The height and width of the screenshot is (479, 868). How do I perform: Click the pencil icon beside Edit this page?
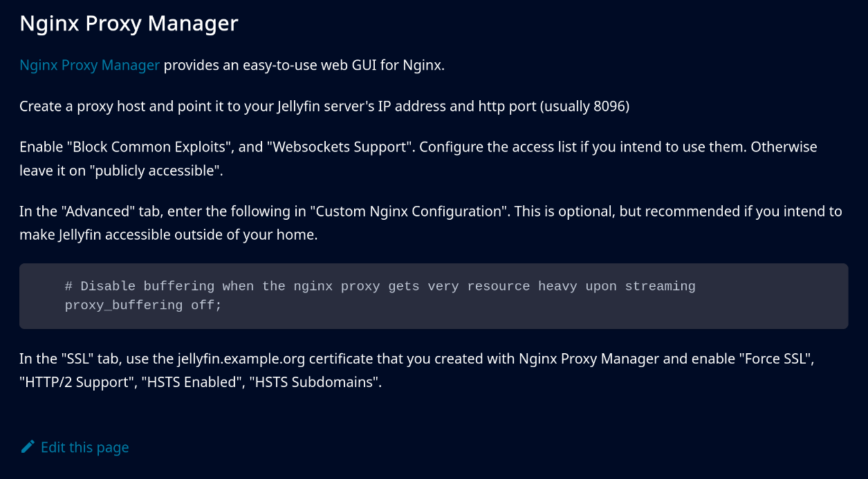coord(28,447)
